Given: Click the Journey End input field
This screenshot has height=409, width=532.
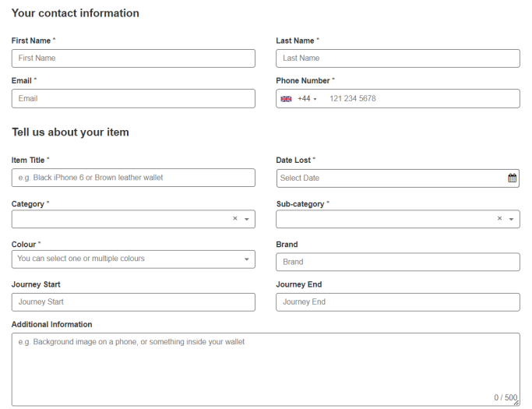Looking at the screenshot, I should pyautogui.click(x=397, y=302).
